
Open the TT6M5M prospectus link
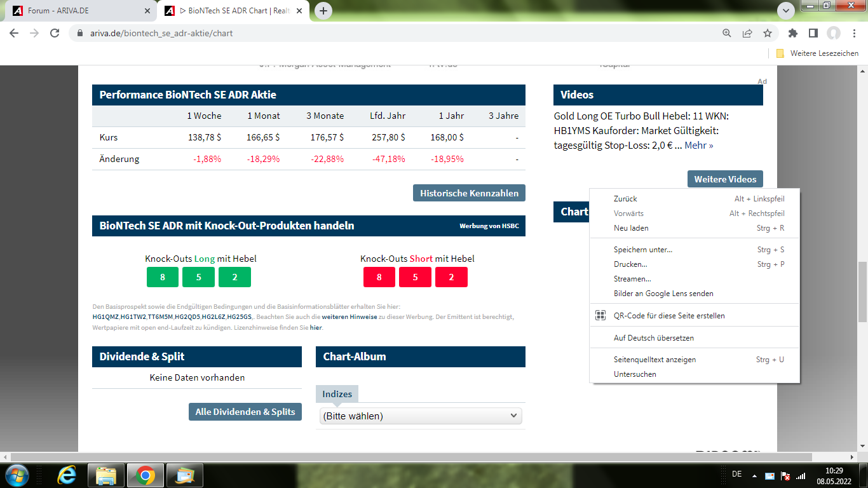coord(161,316)
